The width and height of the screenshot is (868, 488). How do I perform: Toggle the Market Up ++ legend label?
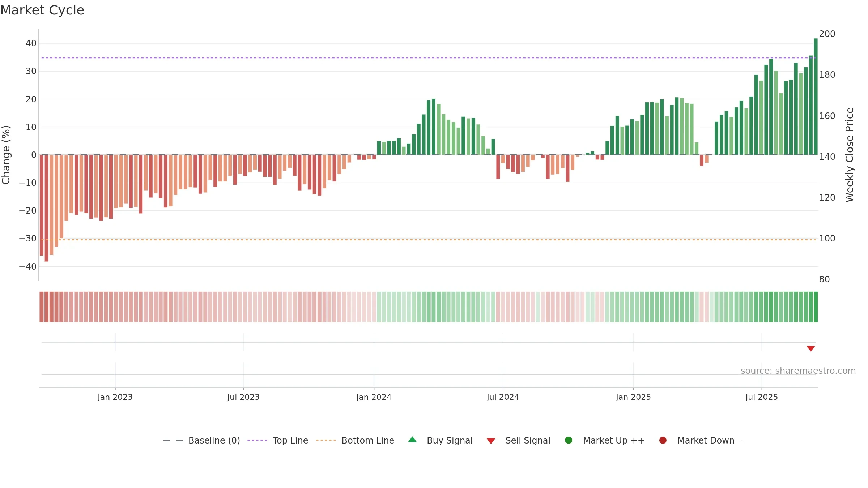coord(614,440)
